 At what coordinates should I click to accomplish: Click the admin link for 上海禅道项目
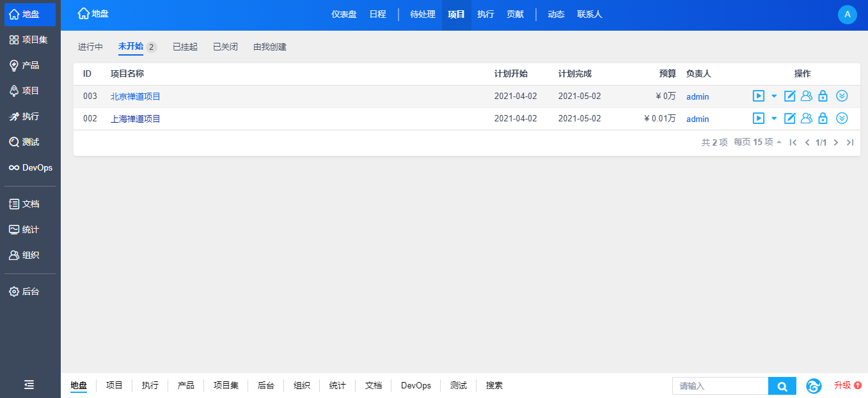click(697, 119)
